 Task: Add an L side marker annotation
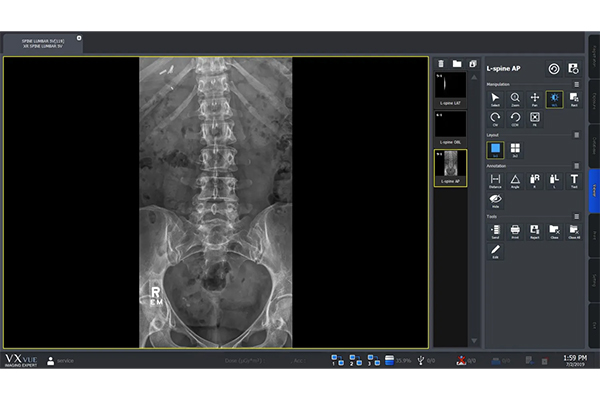(x=554, y=181)
